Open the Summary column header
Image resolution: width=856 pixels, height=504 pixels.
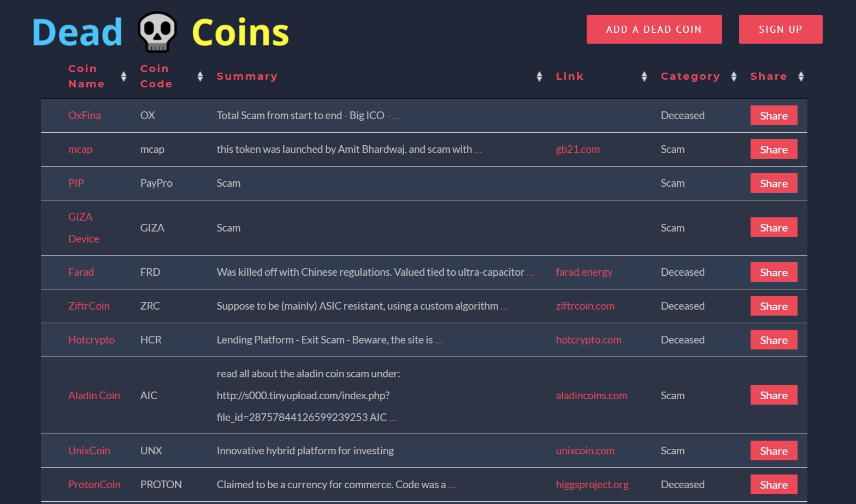tap(247, 76)
